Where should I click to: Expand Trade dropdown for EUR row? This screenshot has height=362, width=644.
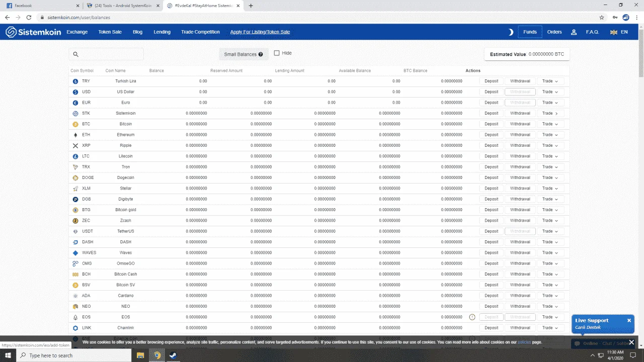pos(550,103)
